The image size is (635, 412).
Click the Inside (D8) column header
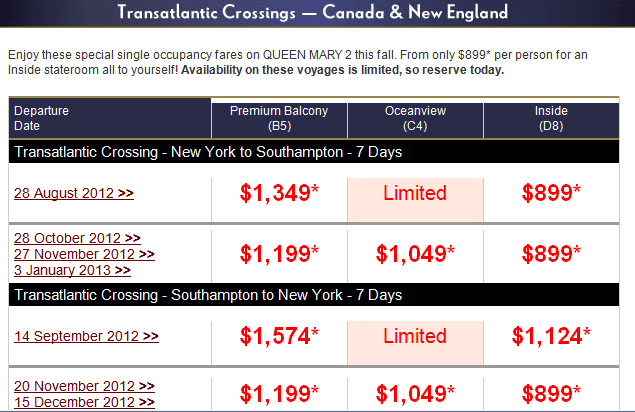551,119
